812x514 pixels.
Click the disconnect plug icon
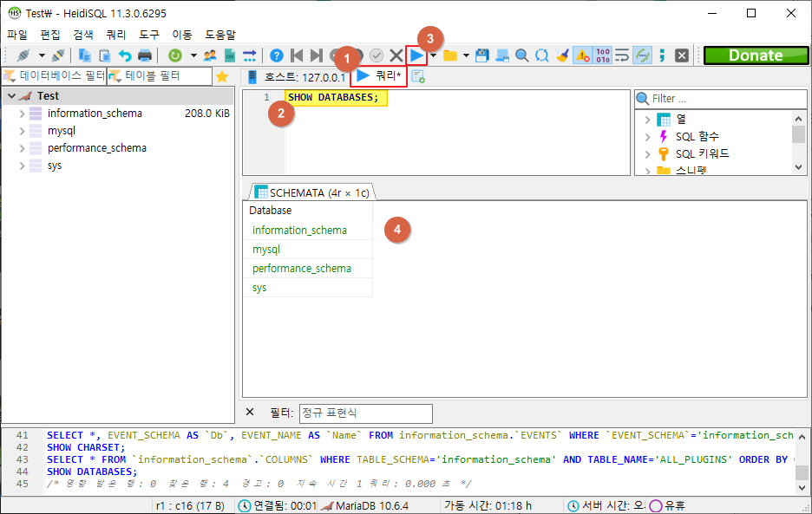58,55
